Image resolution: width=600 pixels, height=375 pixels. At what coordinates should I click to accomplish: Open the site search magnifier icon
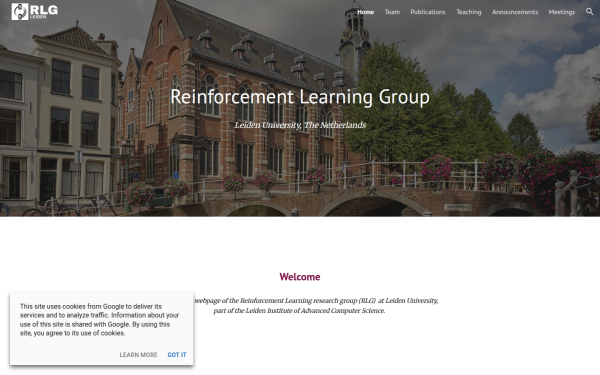coord(590,12)
